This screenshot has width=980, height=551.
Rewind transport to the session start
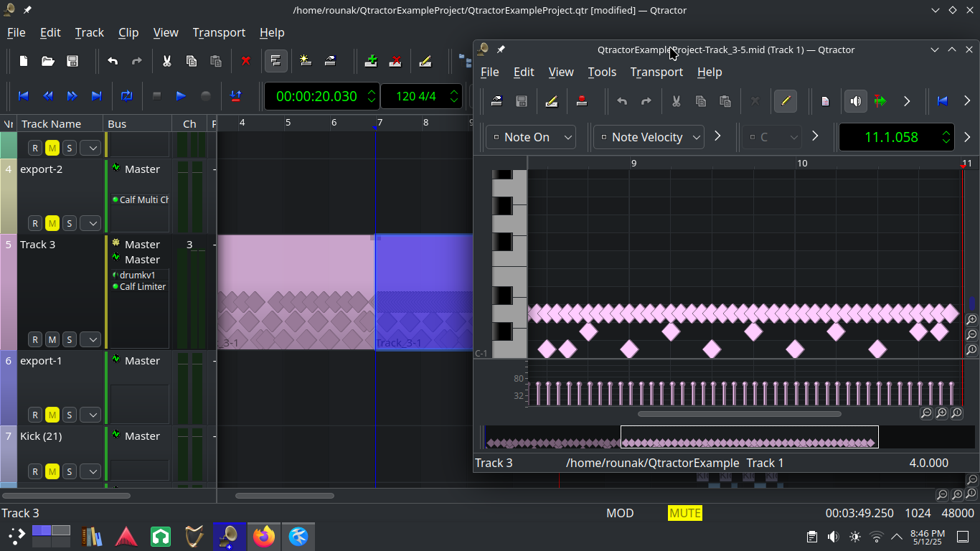[x=23, y=96]
